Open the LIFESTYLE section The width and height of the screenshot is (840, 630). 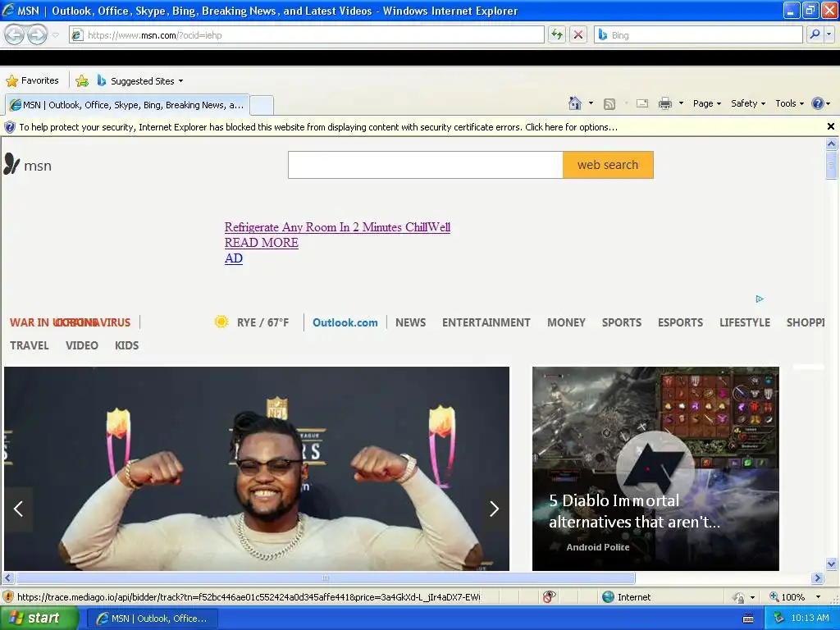coord(745,322)
